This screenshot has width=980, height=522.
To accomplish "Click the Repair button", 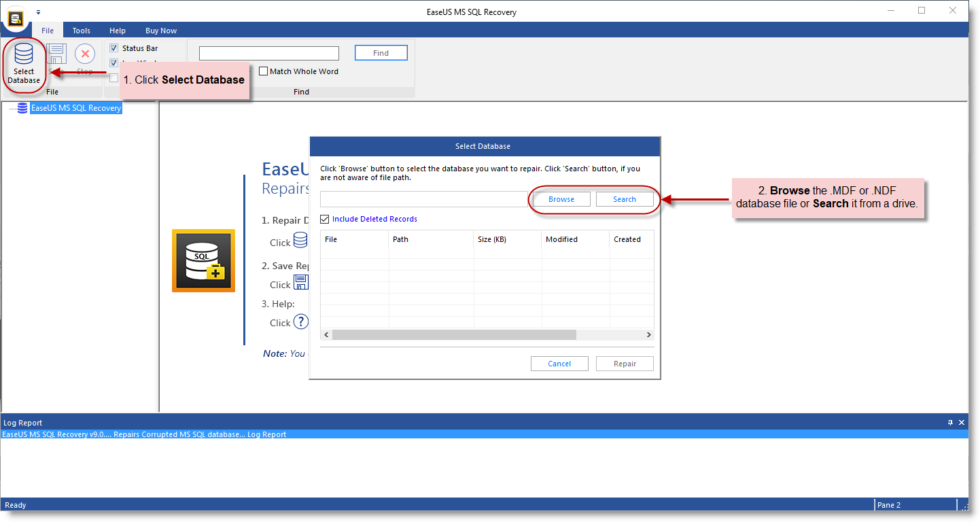I will pos(625,364).
